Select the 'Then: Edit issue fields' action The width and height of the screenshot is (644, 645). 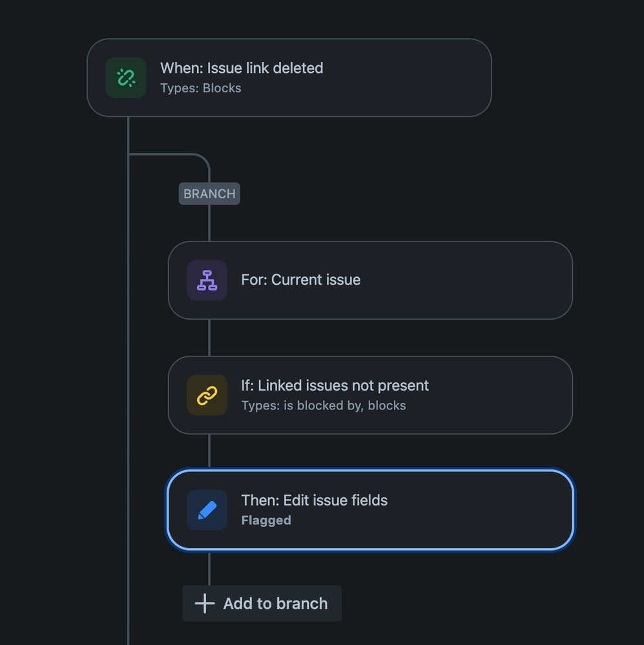(314, 500)
